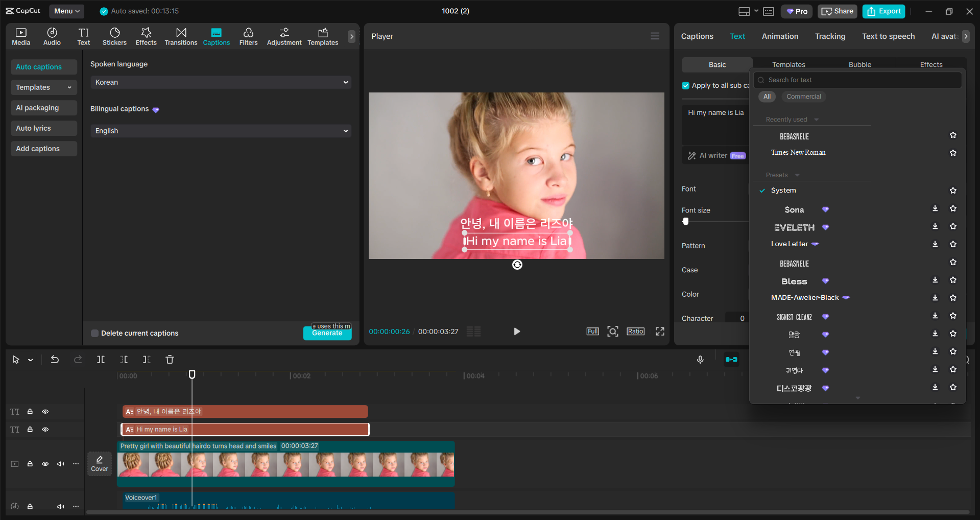This screenshot has width=980, height=520.
Task: Select the Adjustment tool
Action: coord(284,36)
